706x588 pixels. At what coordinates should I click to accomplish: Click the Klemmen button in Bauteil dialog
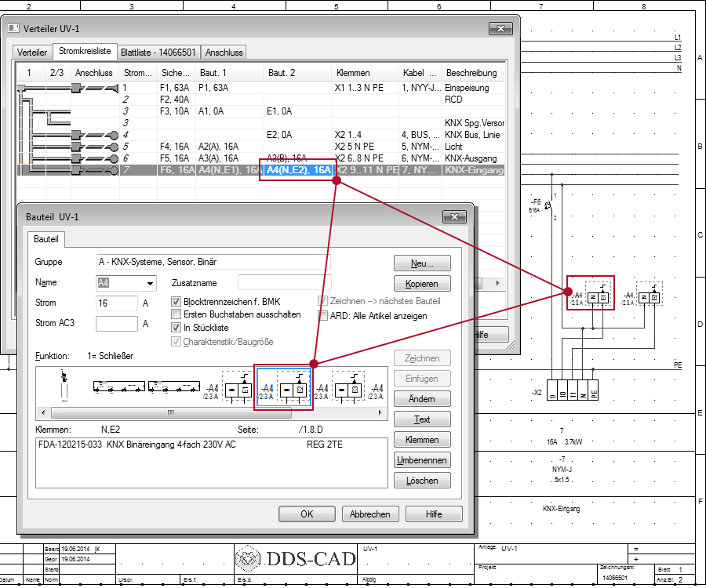pos(422,440)
